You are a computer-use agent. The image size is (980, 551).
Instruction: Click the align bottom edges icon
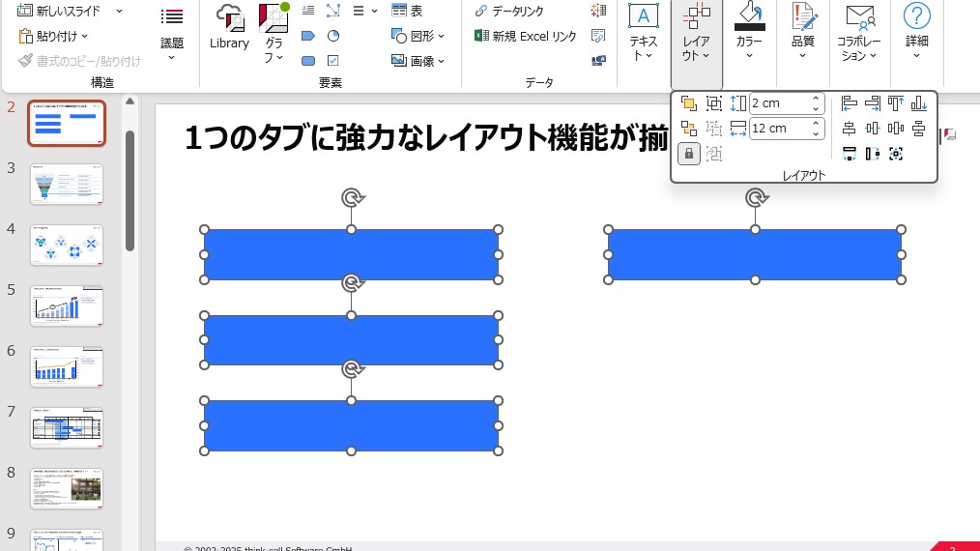tap(918, 103)
